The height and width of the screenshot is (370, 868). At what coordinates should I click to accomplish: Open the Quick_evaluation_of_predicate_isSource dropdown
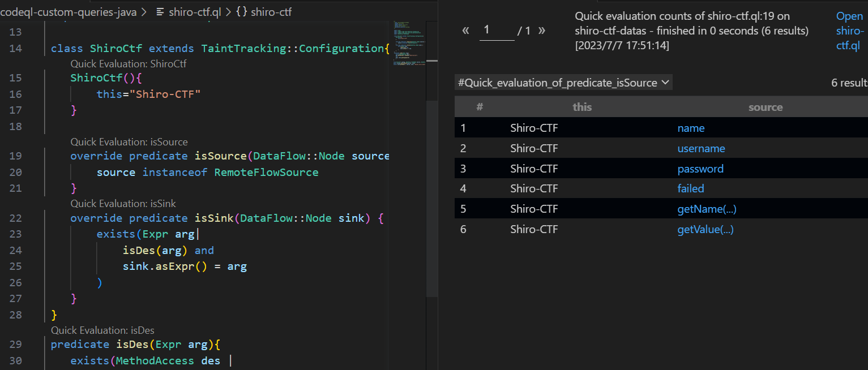[563, 83]
